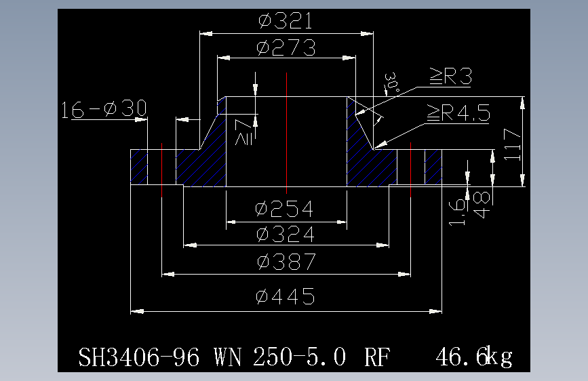Select the ≥R3 radius callout
This screenshot has height=381, width=588.
tap(451, 76)
